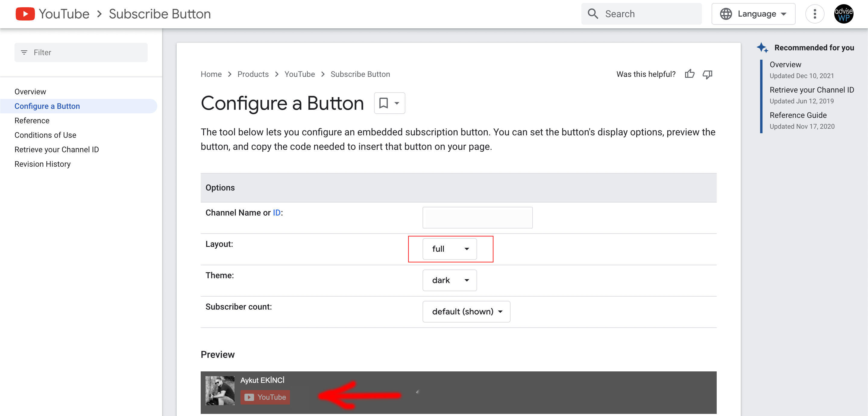Click the sparkle icon beside Recommended for you
Viewport: 868px width, 416px height.
[763, 48]
